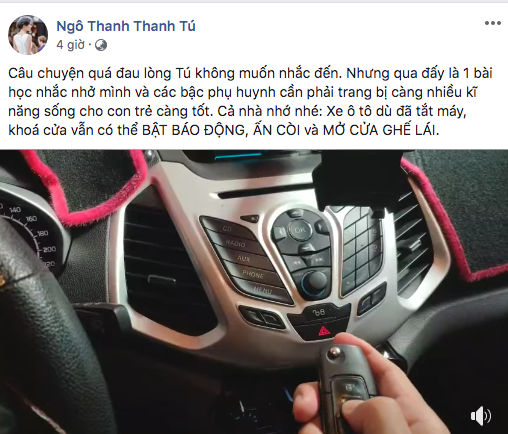Click the door lock button above hazard

[x=318, y=312]
